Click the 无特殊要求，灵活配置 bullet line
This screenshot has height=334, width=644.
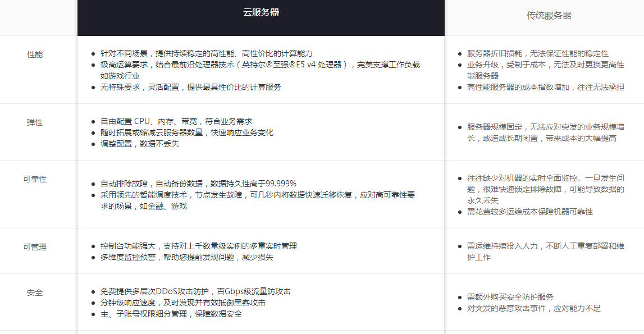click(x=190, y=87)
